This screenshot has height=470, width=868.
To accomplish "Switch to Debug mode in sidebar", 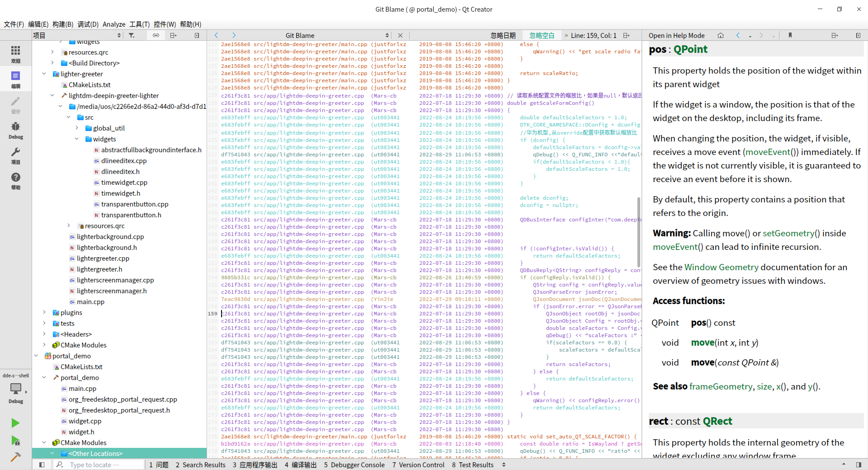I will coord(15,130).
